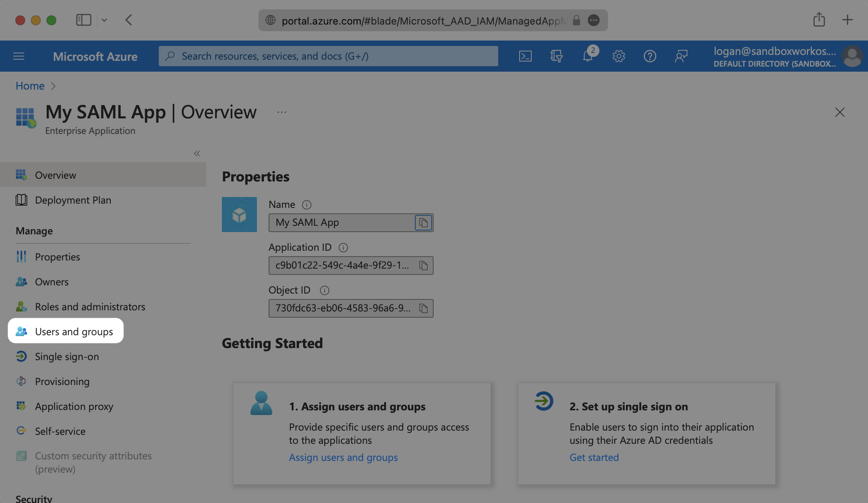
Task: Open the feedback icon in header
Action: [x=681, y=56]
